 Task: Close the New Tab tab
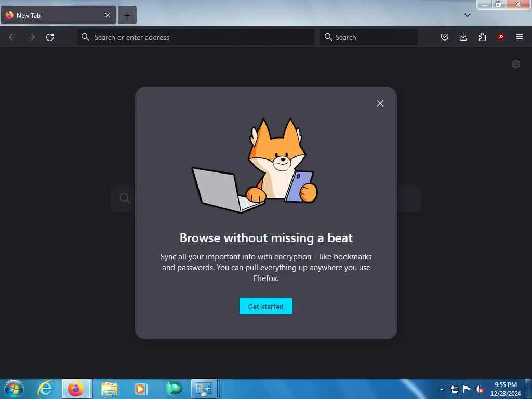108,15
